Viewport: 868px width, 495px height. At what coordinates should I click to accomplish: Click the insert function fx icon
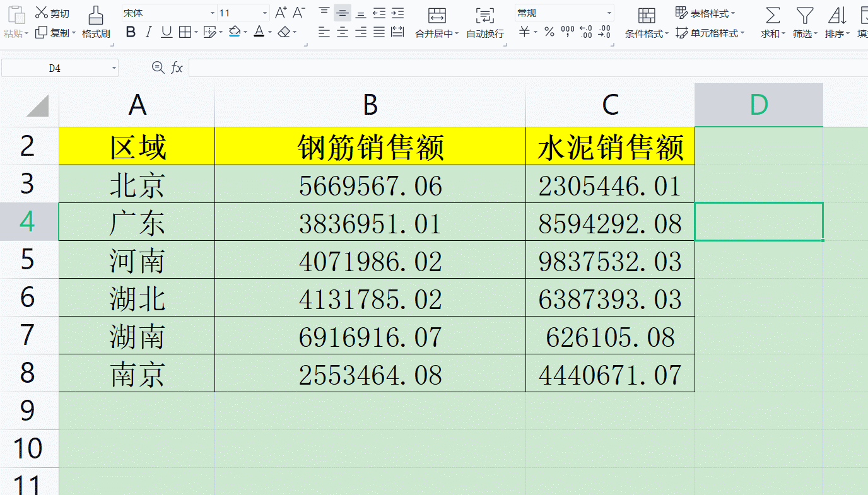(177, 67)
